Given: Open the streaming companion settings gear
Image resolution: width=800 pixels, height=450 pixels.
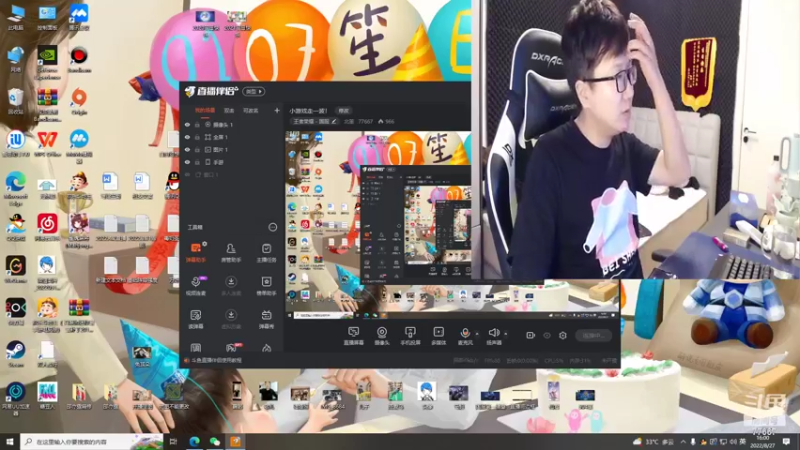Looking at the screenshot, I should (563, 335).
